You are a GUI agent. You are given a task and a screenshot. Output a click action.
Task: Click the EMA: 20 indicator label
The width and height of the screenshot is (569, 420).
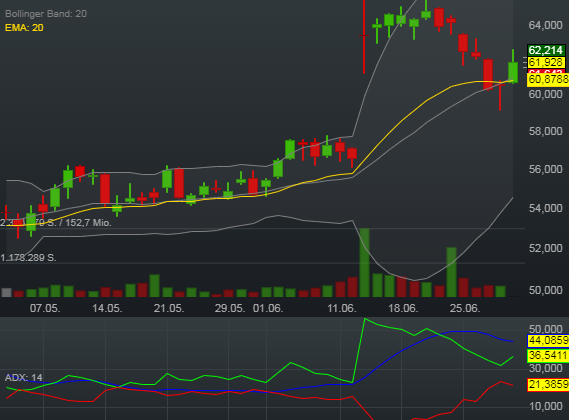click(x=24, y=28)
